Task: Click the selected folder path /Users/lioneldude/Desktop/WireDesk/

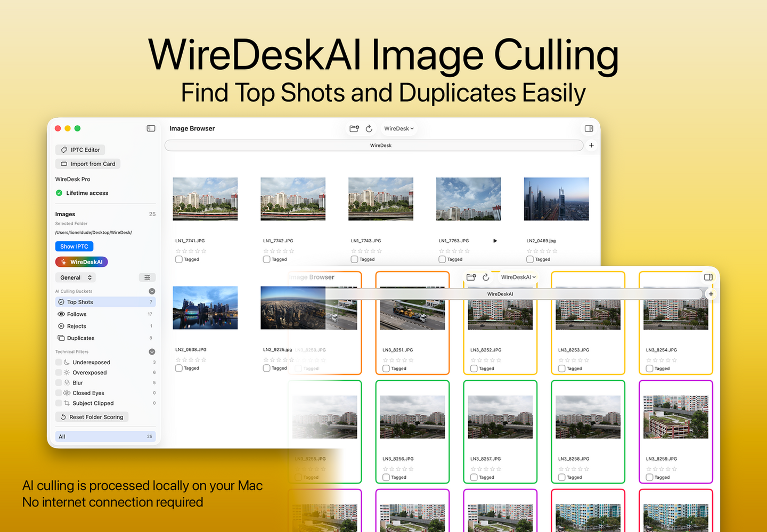Action: click(x=94, y=233)
